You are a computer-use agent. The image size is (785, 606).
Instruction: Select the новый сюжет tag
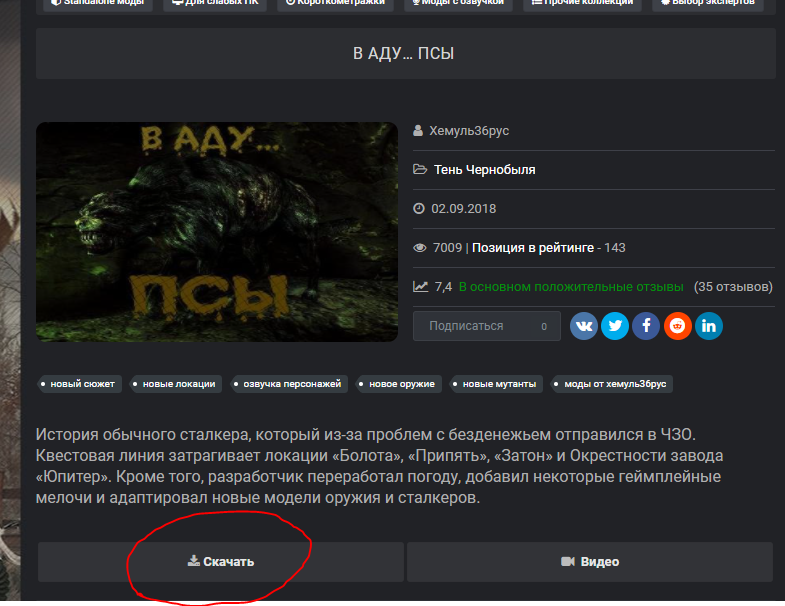[x=79, y=384]
